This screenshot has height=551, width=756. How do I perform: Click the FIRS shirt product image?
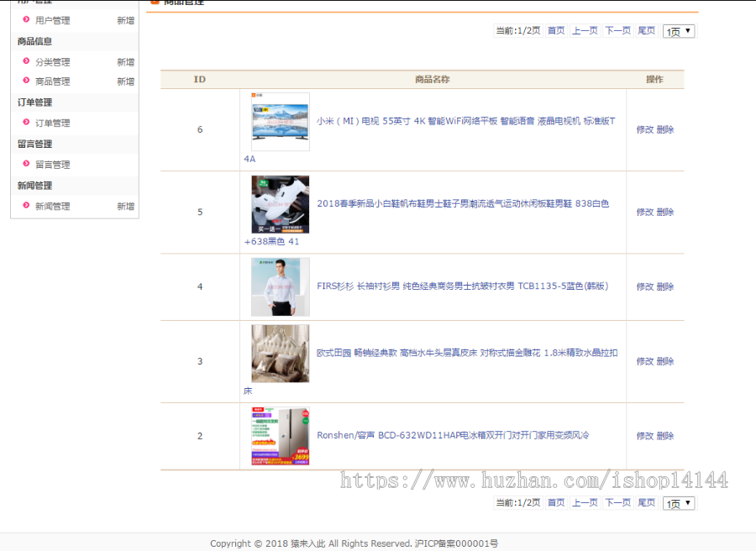pos(280,286)
